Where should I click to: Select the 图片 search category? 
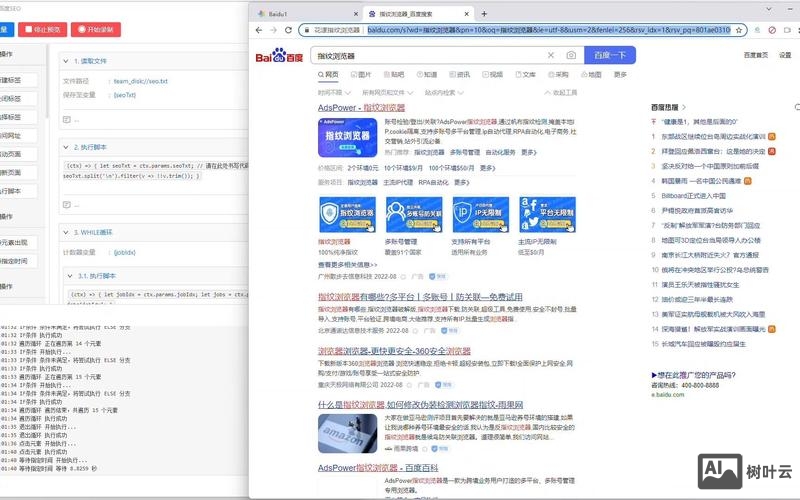[361, 74]
